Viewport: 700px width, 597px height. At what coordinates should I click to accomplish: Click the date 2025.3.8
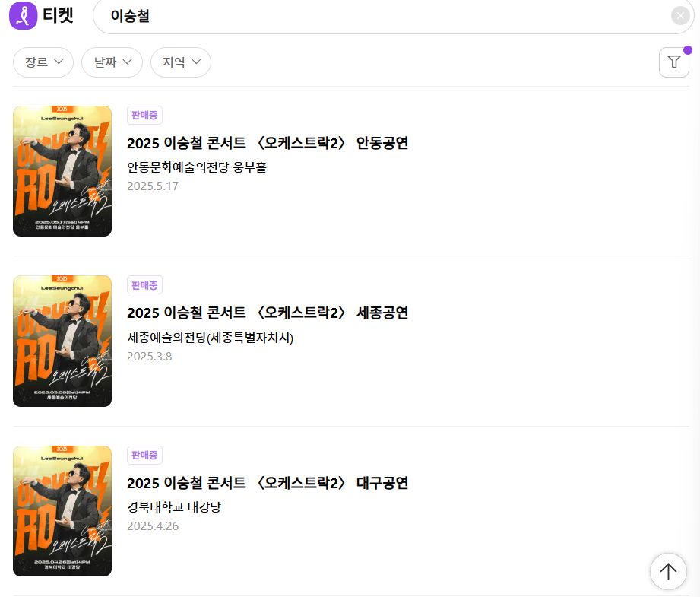pyautogui.click(x=150, y=357)
